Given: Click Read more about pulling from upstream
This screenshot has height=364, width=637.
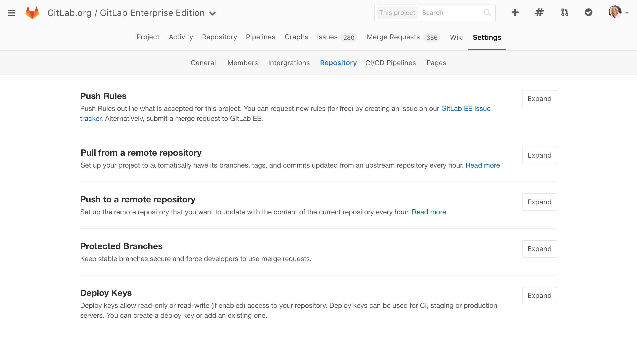Looking at the screenshot, I should pyautogui.click(x=483, y=165).
